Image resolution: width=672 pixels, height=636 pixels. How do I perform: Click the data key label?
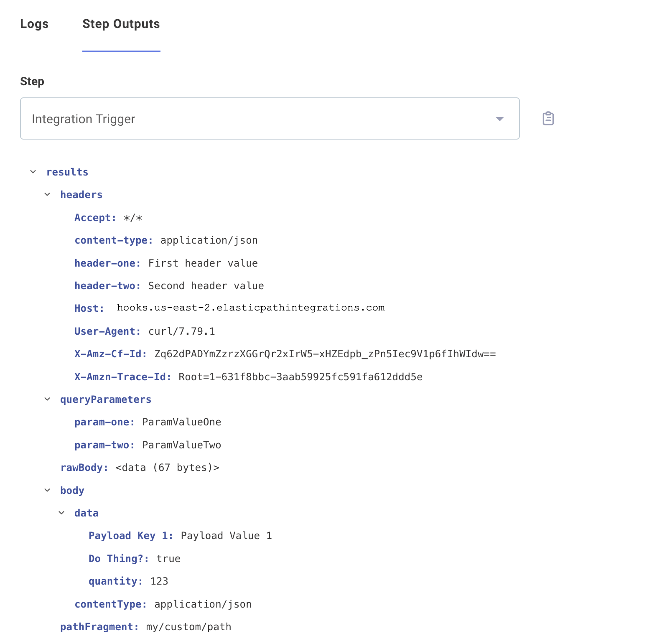87,513
